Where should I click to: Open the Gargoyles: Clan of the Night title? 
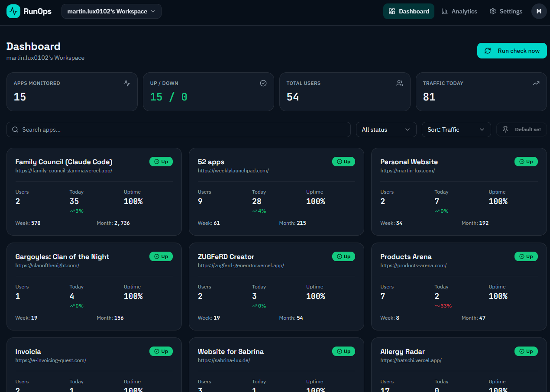62,256
